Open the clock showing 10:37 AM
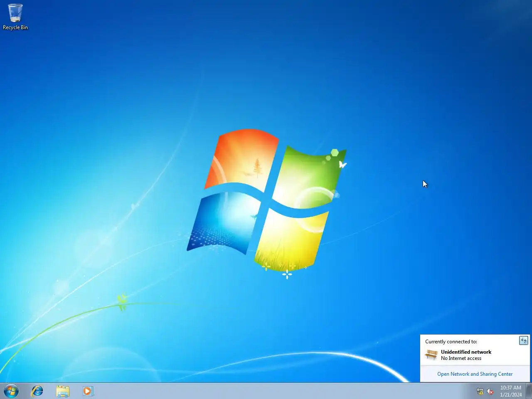This screenshot has height=399, width=532. click(511, 391)
